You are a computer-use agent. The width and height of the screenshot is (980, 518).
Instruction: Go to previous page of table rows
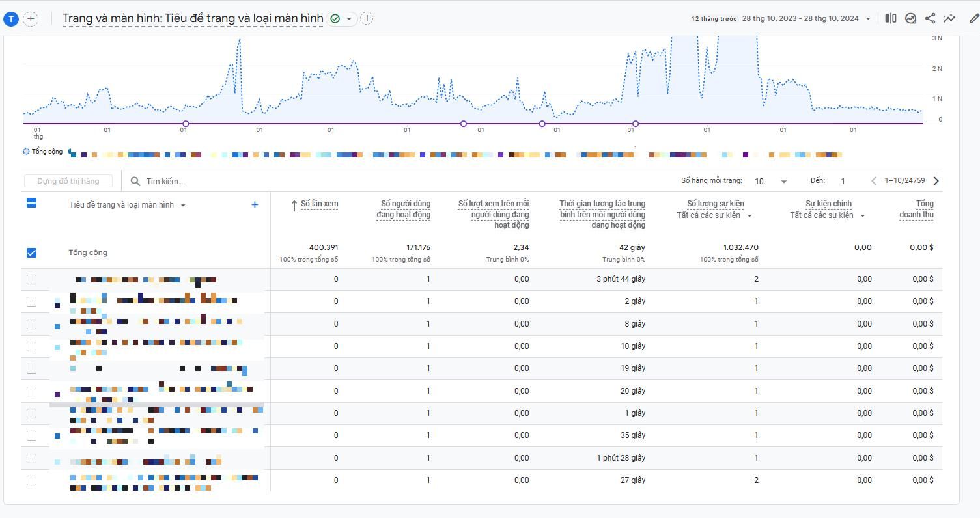(x=874, y=181)
